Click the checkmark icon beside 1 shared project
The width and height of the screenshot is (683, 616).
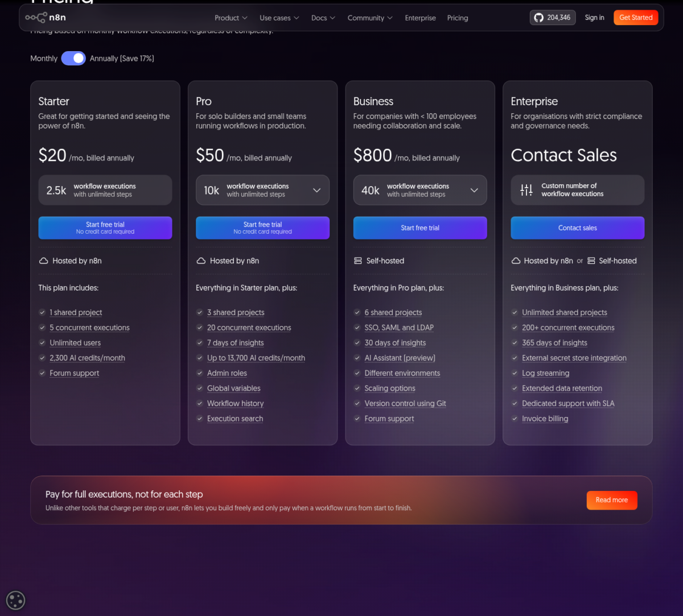click(42, 312)
